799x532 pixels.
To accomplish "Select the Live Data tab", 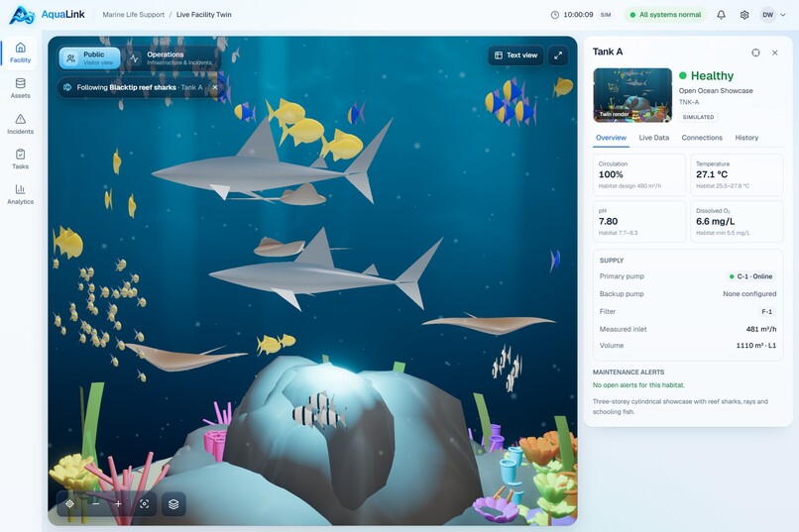I will coord(654,138).
